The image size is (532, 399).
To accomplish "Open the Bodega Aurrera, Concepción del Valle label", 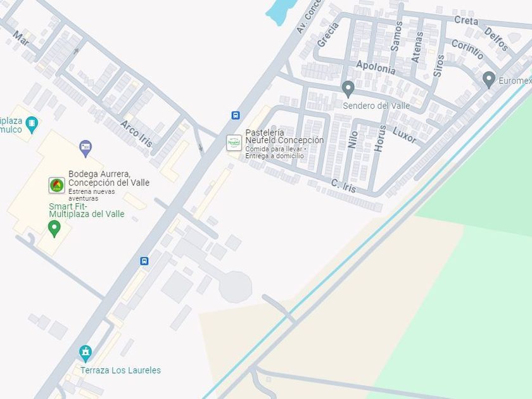I will (109, 178).
